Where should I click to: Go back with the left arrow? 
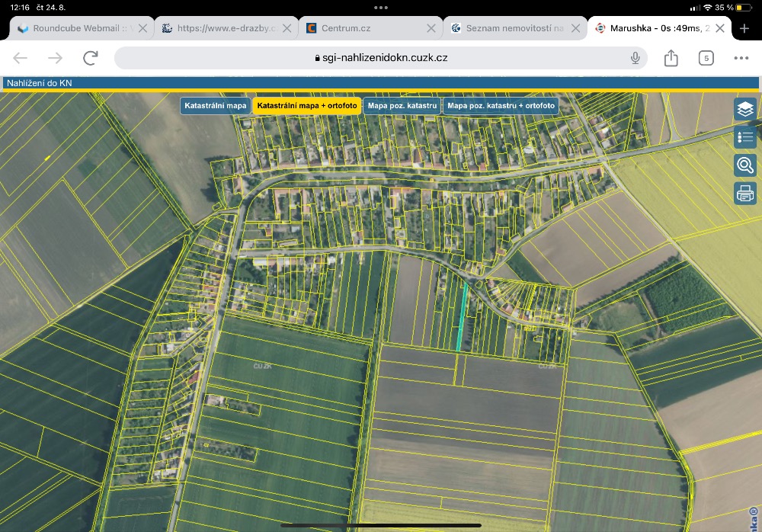tap(21, 58)
